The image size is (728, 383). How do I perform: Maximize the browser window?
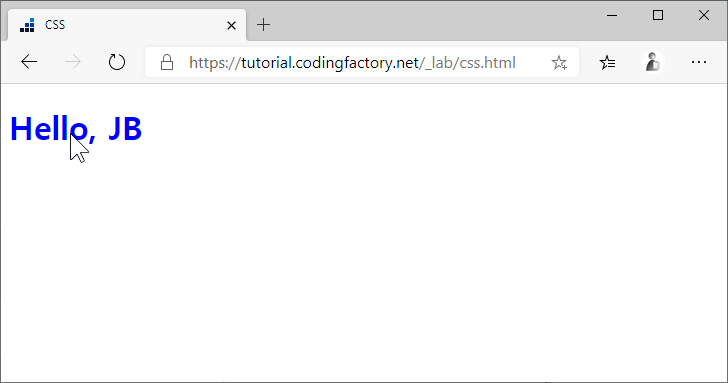point(658,15)
